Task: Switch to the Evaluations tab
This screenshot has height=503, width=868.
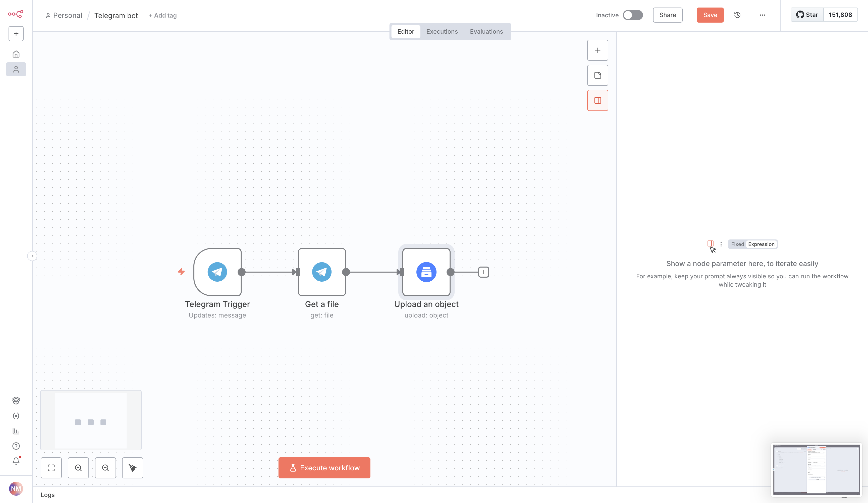Action: point(486,32)
